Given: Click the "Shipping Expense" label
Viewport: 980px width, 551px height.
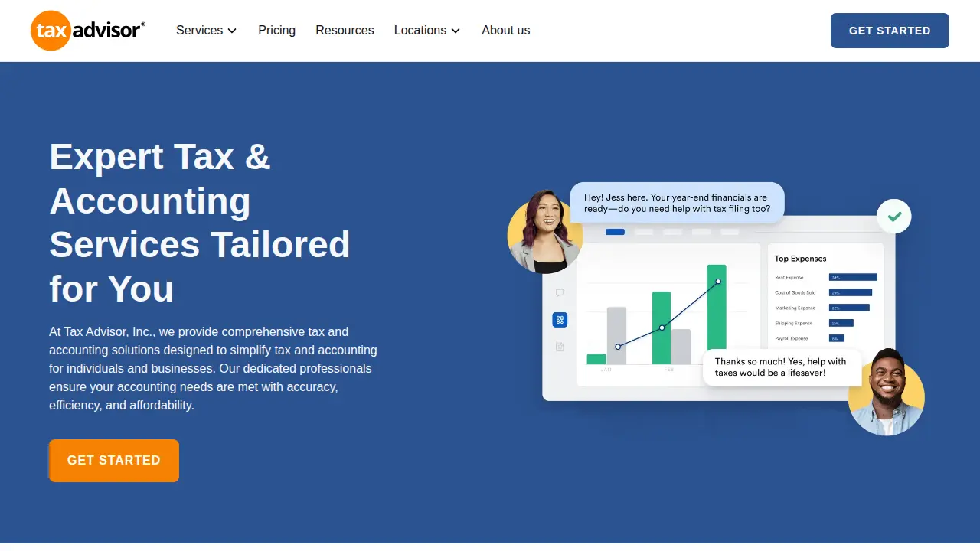Looking at the screenshot, I should tap(793, 323).
